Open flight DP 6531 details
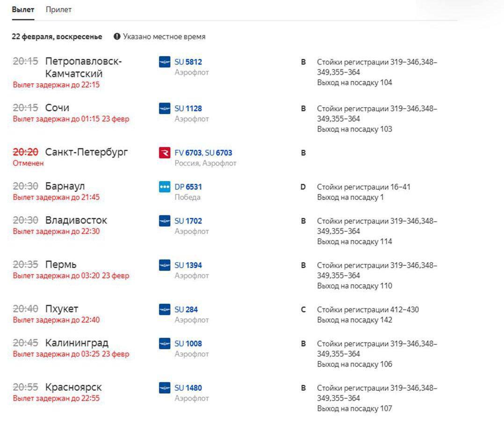The image size is (504, 424). pyautogui.click(x=188, y=187)
